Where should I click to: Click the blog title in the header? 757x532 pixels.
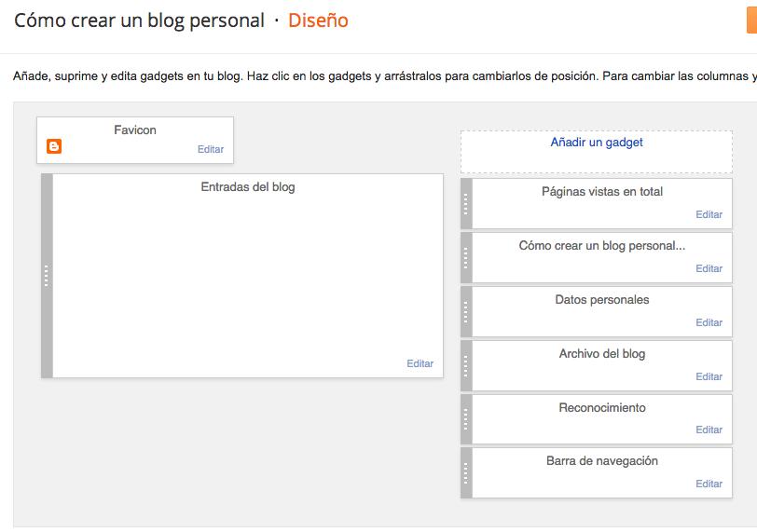139,20
